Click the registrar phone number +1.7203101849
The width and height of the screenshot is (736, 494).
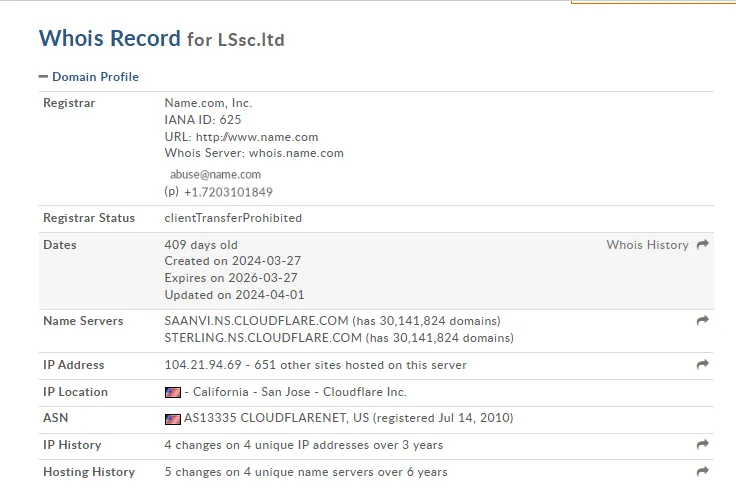[x=228, y=192]
